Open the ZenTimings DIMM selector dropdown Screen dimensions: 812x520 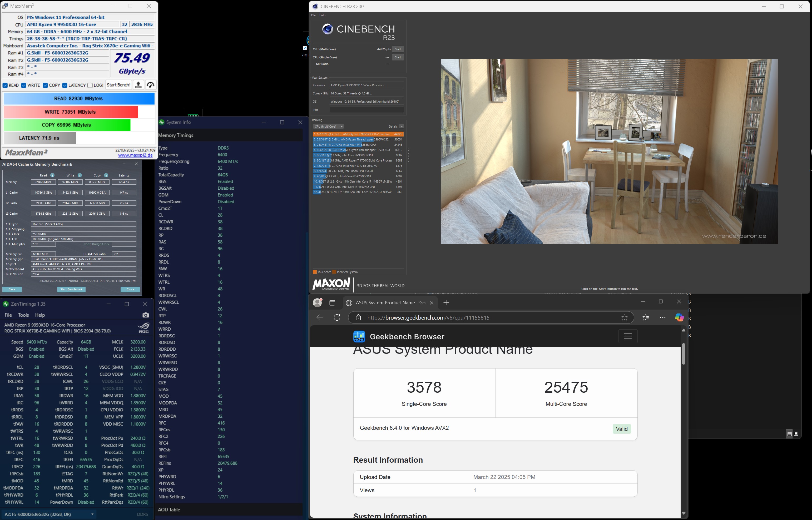tap(49, 514)
